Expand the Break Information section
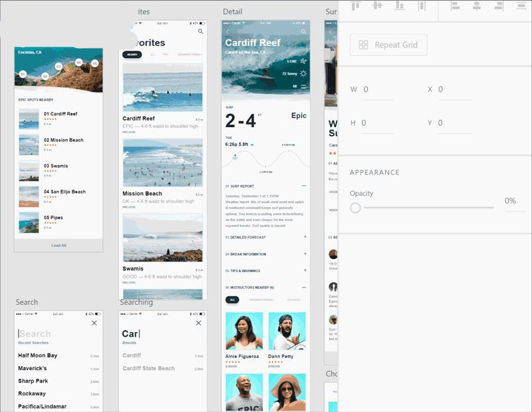The width and height of the screenshot is (532, 412). coord(305,254)
